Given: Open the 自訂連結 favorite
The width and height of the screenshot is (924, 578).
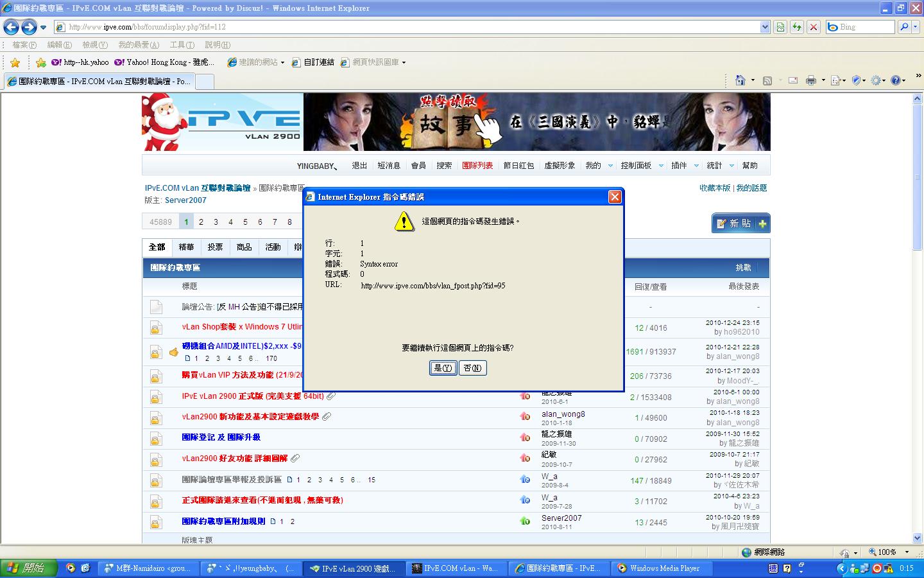Looking at the screenshot, I should [x=313, y=62].
